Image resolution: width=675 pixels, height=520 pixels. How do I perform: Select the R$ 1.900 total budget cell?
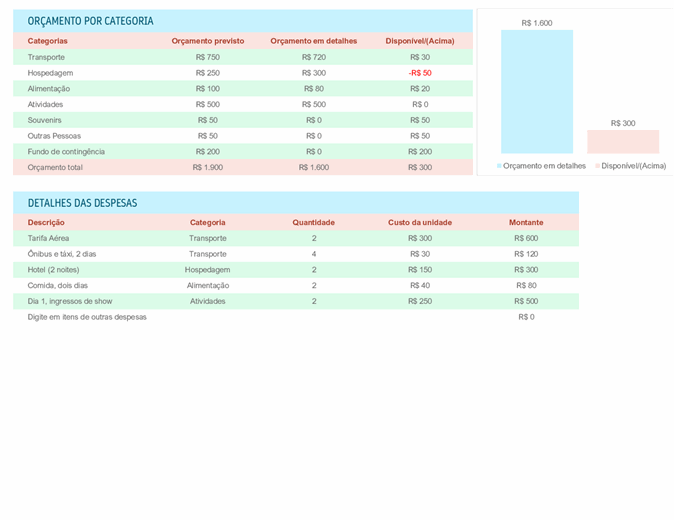207,167
